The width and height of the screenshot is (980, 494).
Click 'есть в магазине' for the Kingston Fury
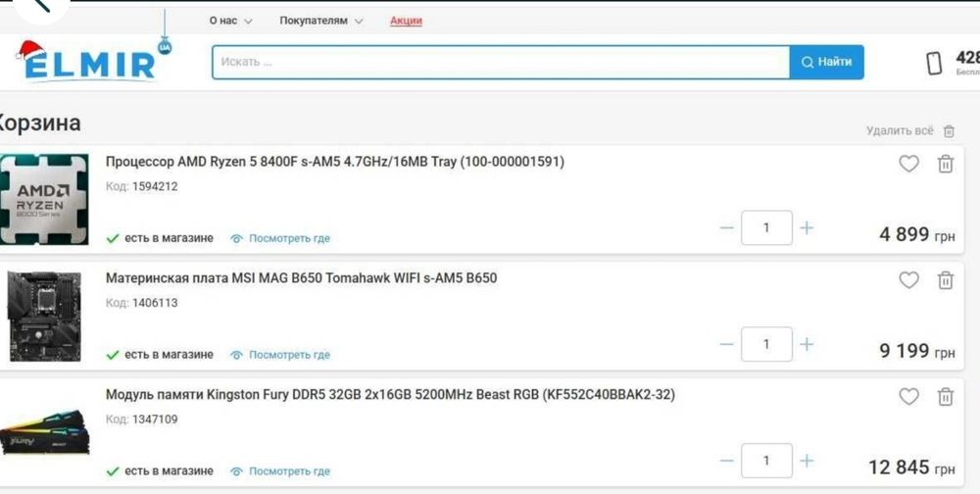(160, 470)
